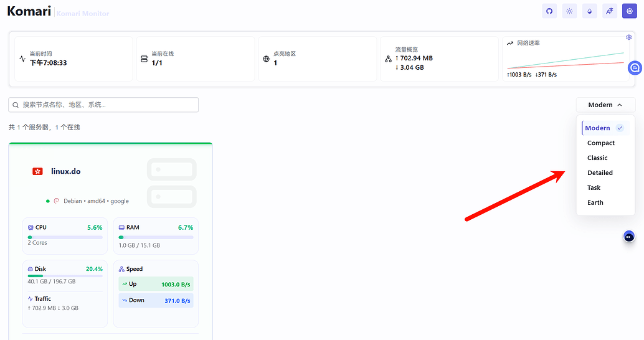644x340 pixels.
Task: Open the purple settings gear button
Action: (x=629, y=11)
